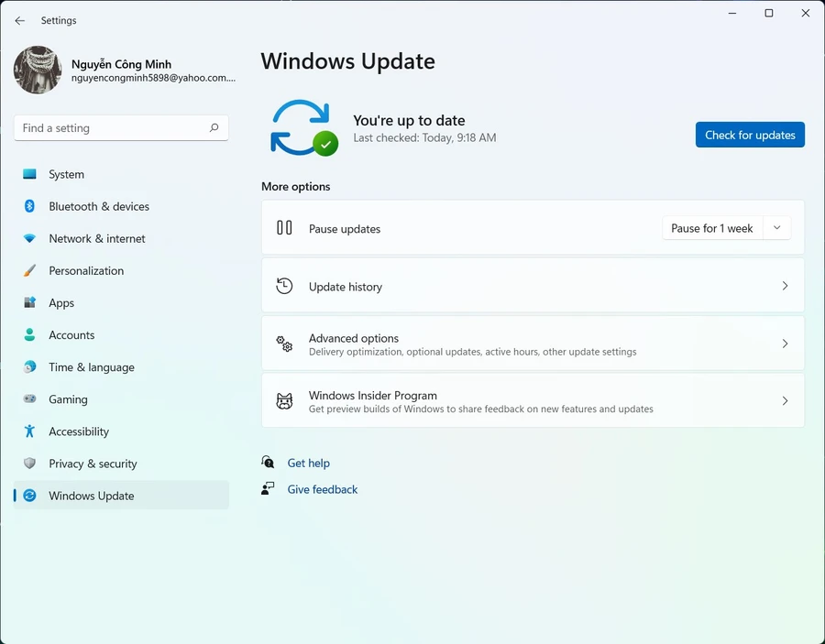
Task: Click the Gaming controller icon
Action: (29, 399)
